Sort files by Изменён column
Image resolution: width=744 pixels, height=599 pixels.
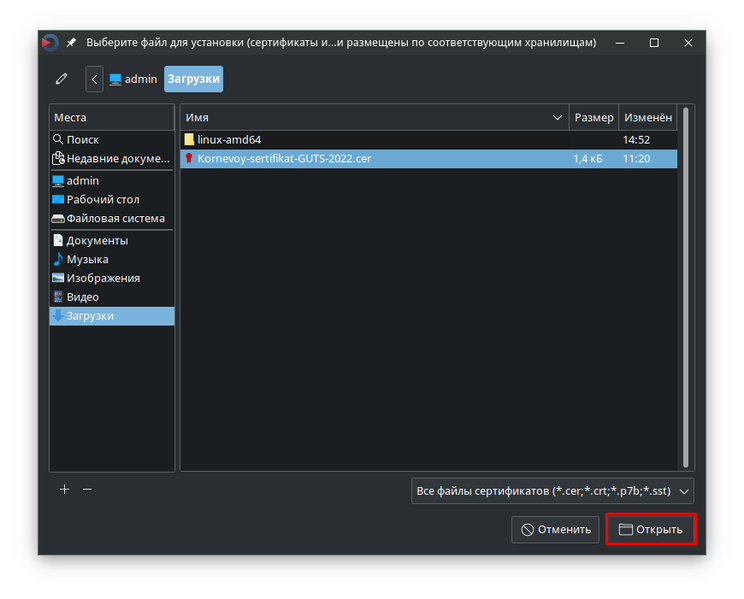point(647,118)
